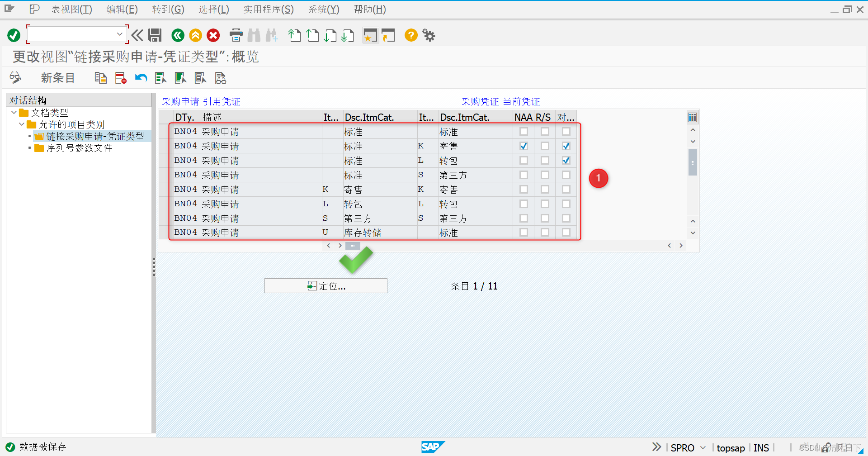Select all table entries icon

(160, 78)
